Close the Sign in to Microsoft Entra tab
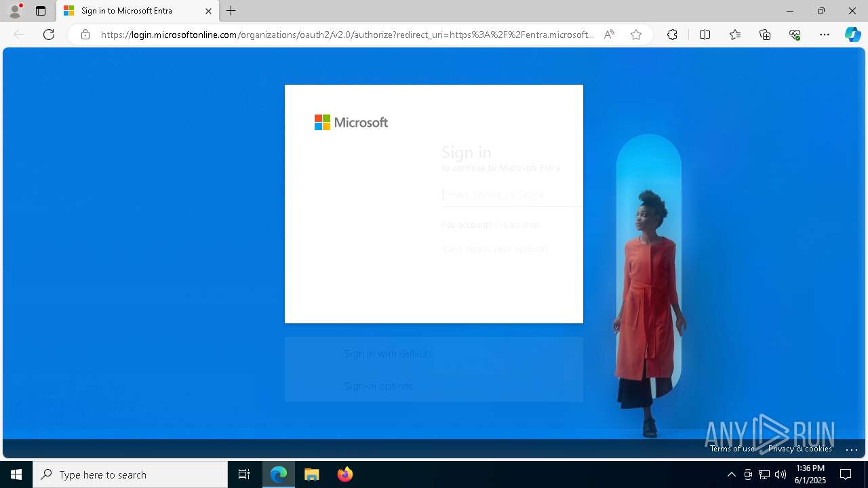Image resolution: width=868 pixels, height=488 pixels. point(208,11)
